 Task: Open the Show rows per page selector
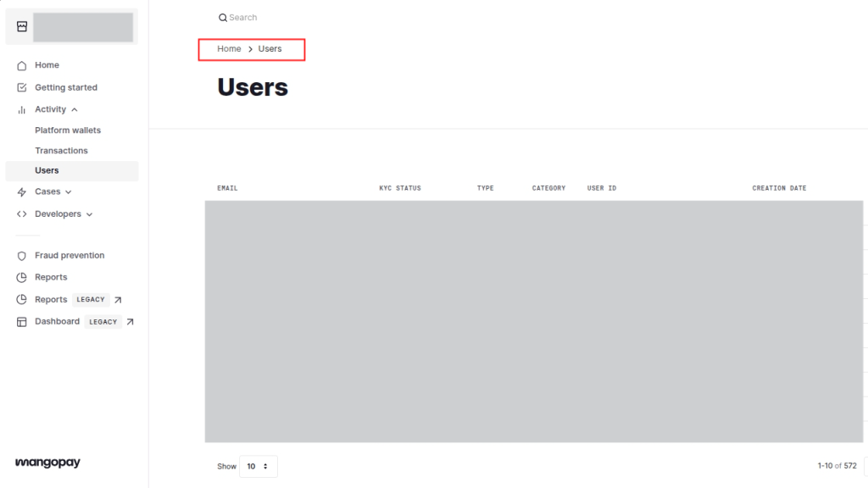258,466
